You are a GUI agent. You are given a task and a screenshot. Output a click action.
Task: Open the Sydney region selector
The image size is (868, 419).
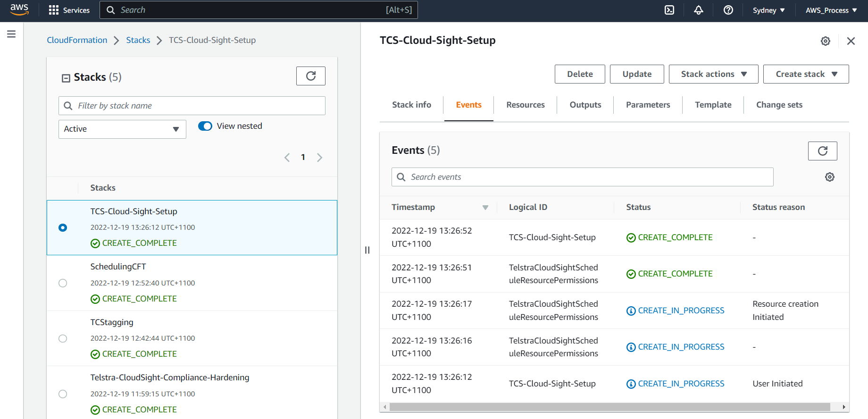coord(768,10)
